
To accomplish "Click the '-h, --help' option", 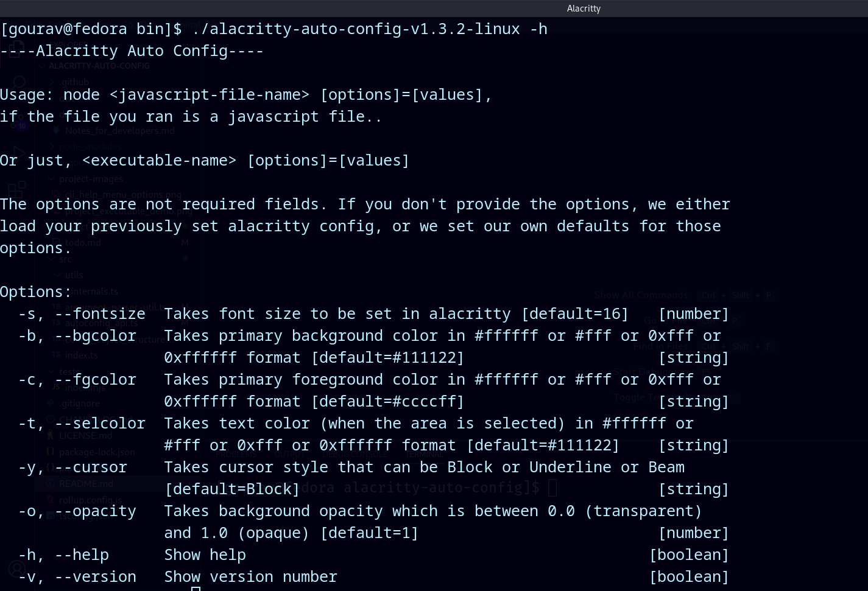I will click(x=63, y=554).
